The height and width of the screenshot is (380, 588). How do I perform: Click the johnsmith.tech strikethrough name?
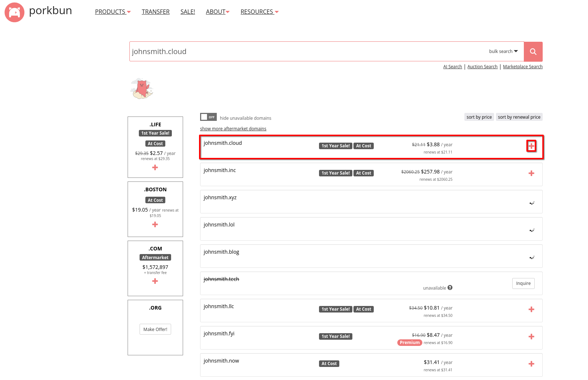tap(221, 279)
